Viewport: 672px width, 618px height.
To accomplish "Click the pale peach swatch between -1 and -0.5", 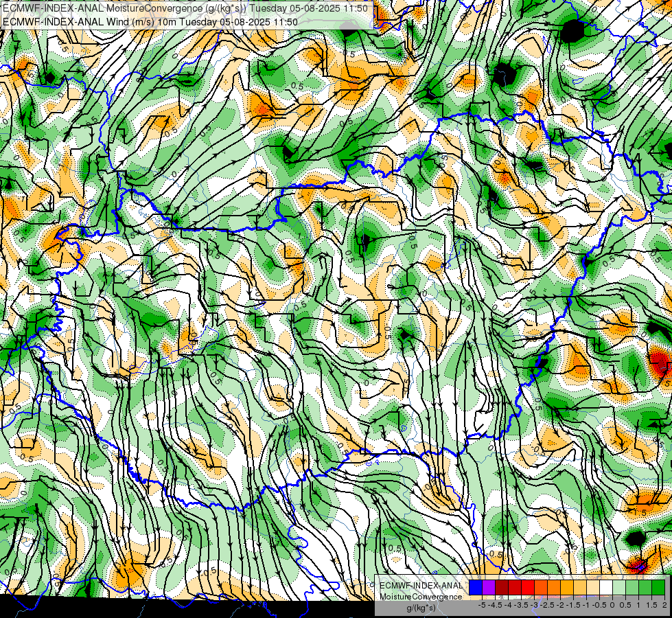I will coord(593,587).
